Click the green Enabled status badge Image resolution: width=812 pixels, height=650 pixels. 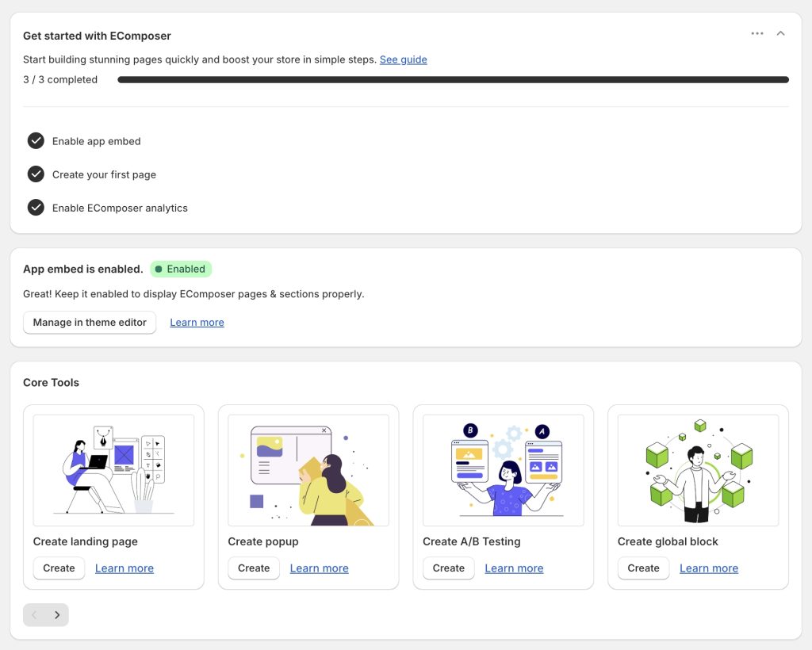tap(181, 270)
